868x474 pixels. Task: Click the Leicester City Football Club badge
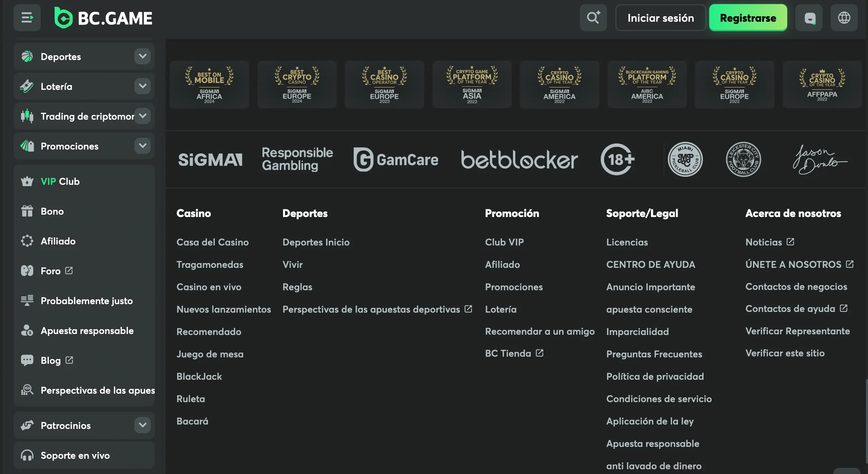pos(743,159)
